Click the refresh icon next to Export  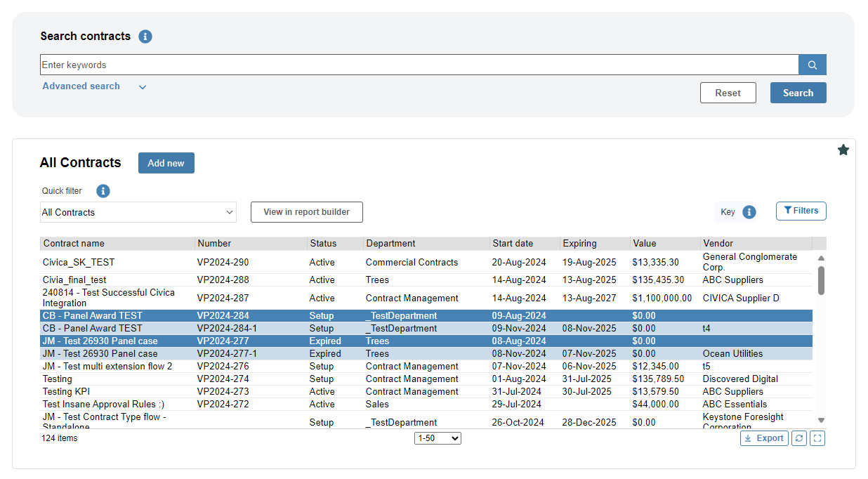[799, 438]
